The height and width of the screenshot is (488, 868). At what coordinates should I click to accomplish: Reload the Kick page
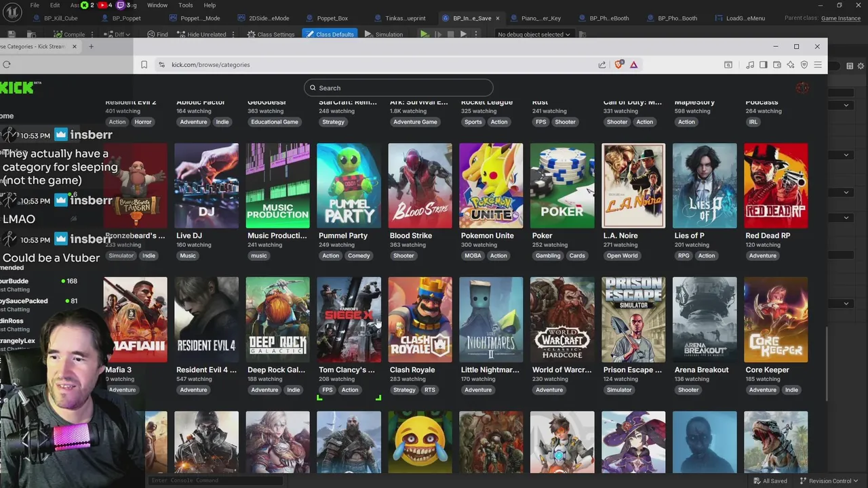6,64
